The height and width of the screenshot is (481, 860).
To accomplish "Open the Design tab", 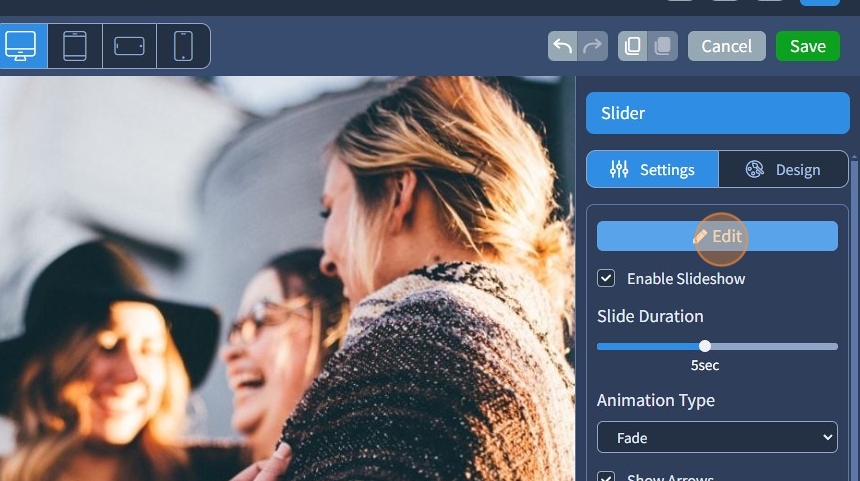I will pyautogui.click(x=783, y=169).
